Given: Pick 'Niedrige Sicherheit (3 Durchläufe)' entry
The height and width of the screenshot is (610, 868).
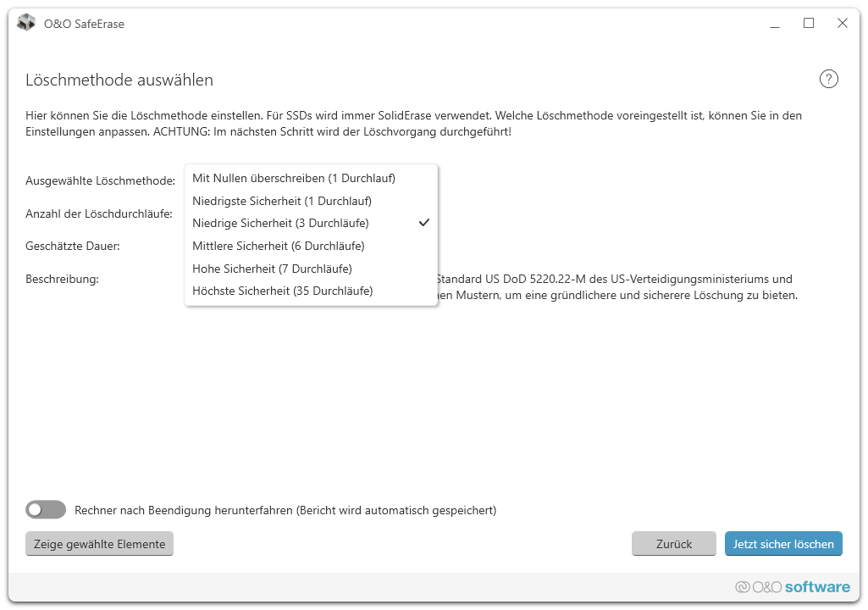Looking at the screenshot, I should pyautogui.click(x=280, y=223).
